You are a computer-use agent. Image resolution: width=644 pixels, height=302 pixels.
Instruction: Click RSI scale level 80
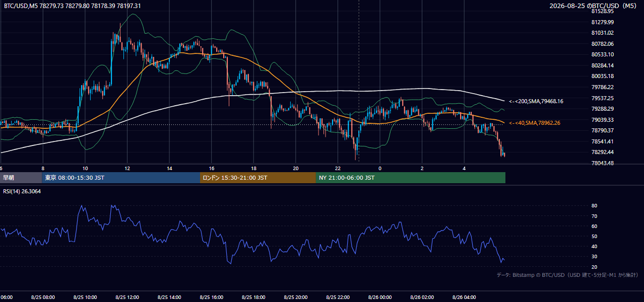point(594,206)
